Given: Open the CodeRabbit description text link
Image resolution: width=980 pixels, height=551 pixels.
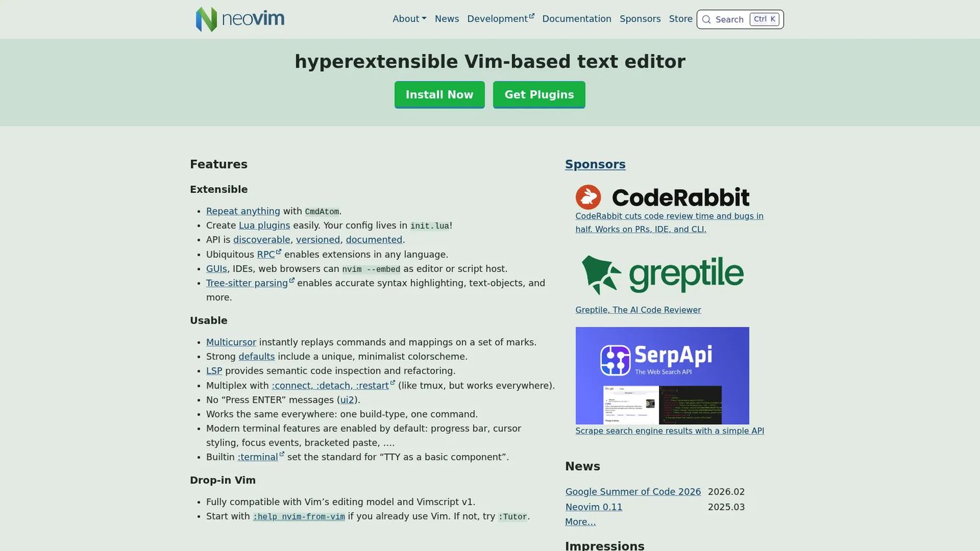Looking at the screenshot, I should click(669, 223).
